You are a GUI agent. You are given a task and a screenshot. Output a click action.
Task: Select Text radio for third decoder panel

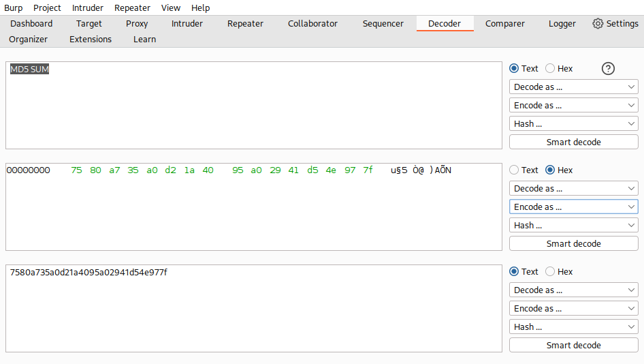click(x=514, y=271)
